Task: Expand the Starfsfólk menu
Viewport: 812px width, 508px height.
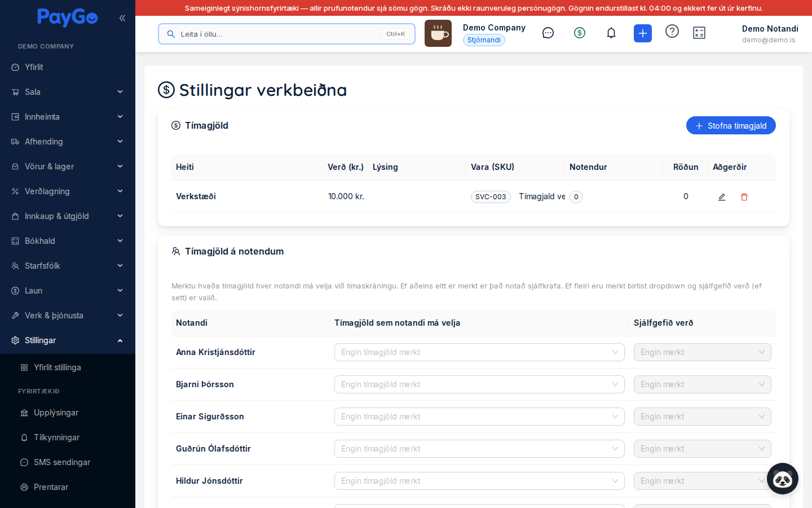Action: coord(68,266)
